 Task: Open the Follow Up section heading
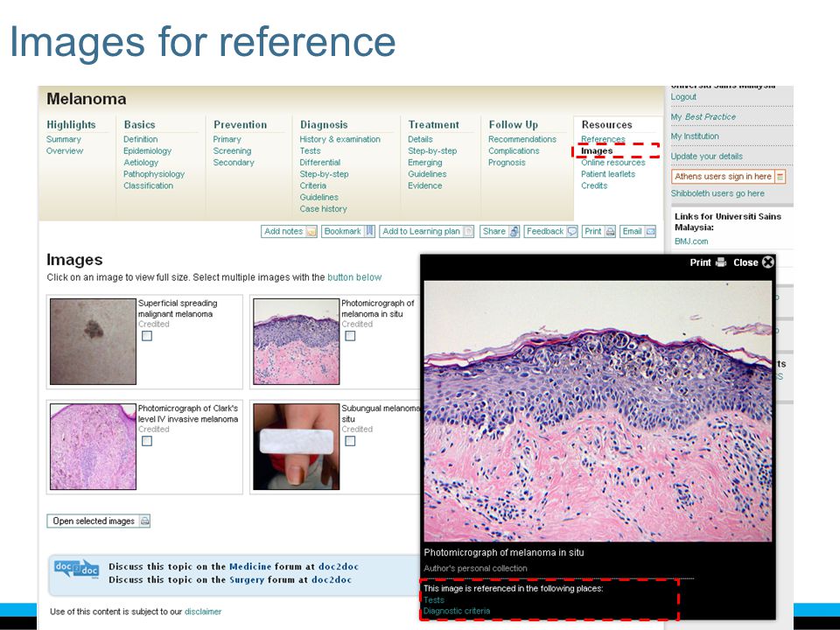point(514,125)
